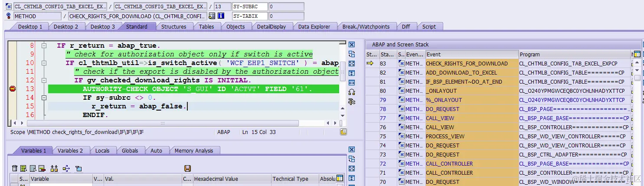
Task: Collapse the IF block at line 12
Action: [44, 80]
